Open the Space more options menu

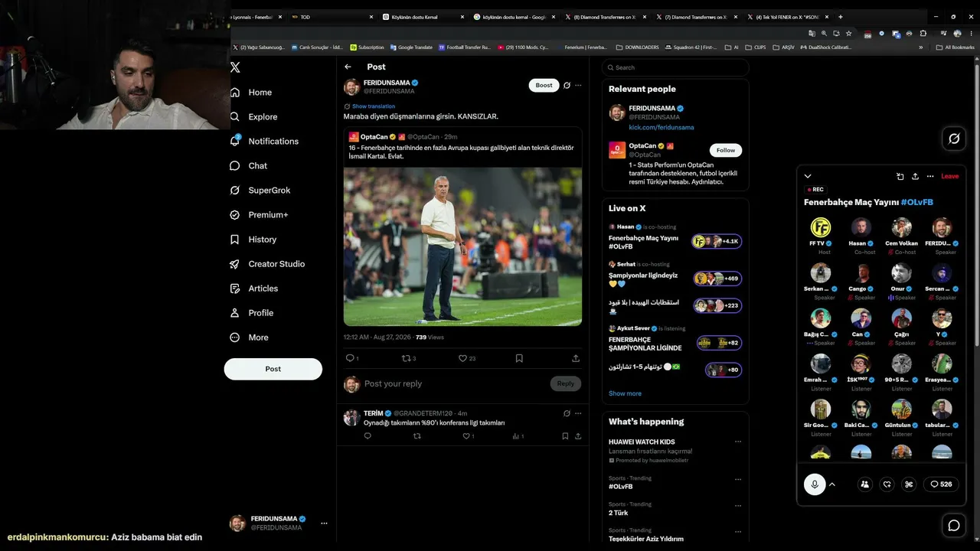[930, 176]
